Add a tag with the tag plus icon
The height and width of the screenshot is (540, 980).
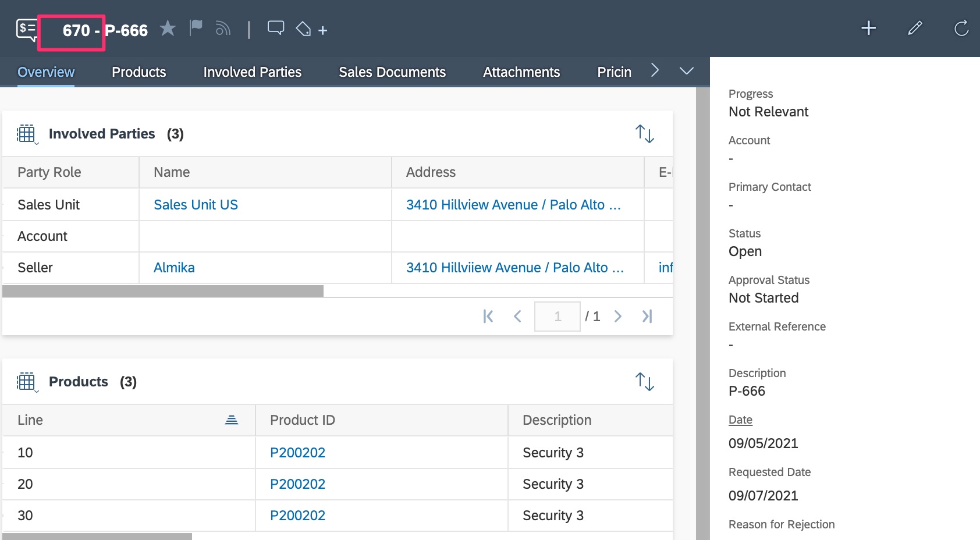311,29
